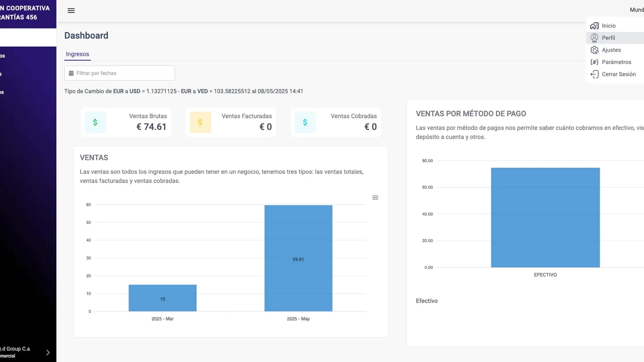Click the 2025 - May axis label
Viewport: 644px width, 362px height.
pyautogui.click(x=298, y=319)
